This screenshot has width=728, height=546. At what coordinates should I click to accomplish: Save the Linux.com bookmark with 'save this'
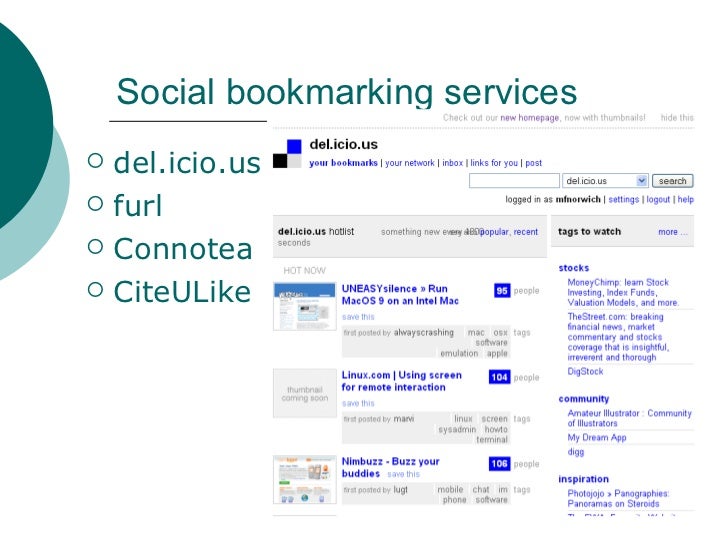pos(358,403)
